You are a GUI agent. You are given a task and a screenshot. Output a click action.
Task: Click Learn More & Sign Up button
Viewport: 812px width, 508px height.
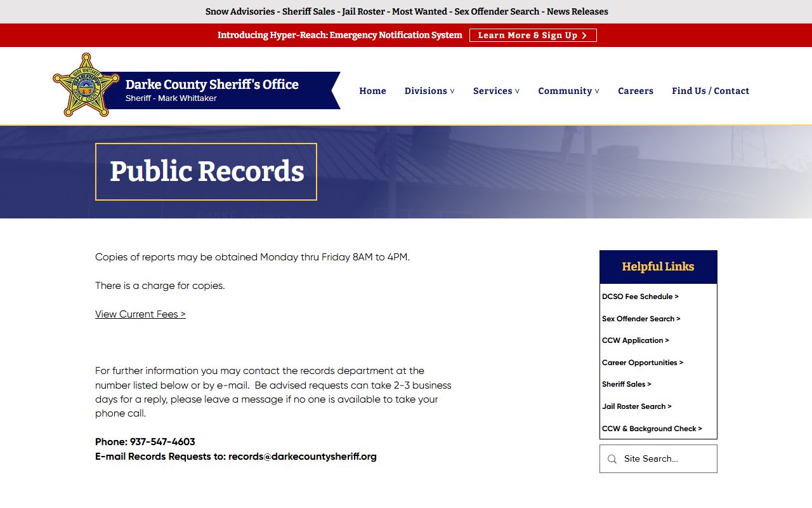point(533,36)
